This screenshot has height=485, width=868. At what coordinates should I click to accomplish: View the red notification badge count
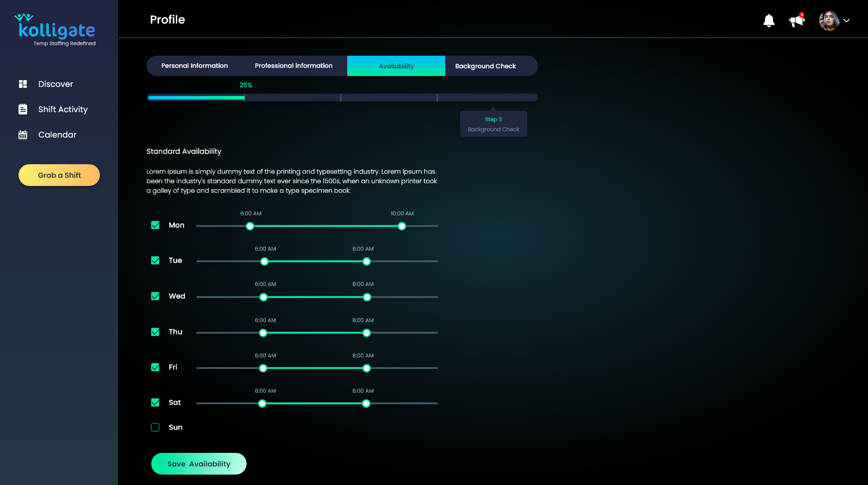pyautogui.click(x=802, y=14)
